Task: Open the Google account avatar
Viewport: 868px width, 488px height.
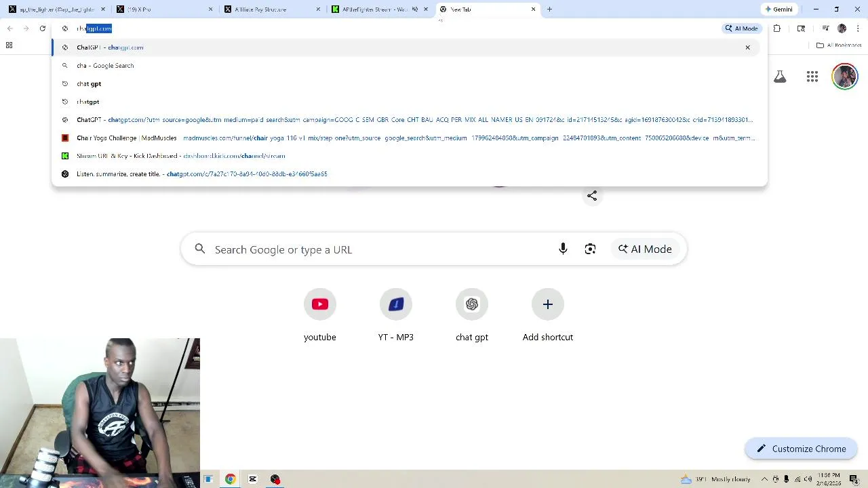Action: [x=845, y=77]
